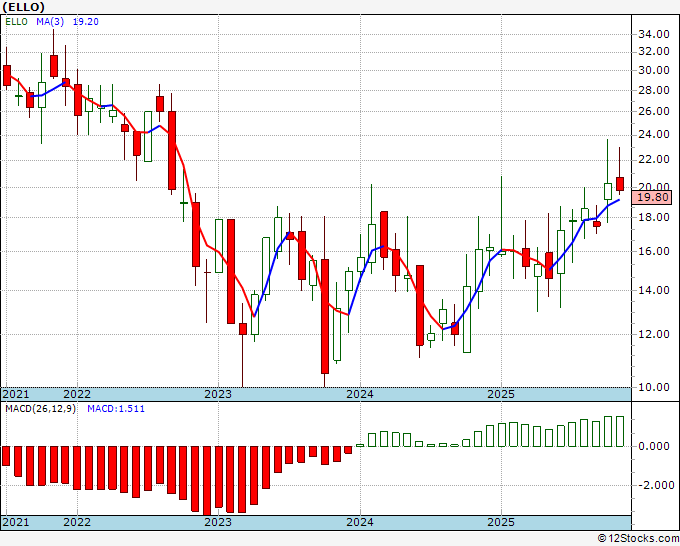This screenshot has height=546, width=680.
Task: Click the 30.00 price axis label
Action: click(x=654, y=71)
